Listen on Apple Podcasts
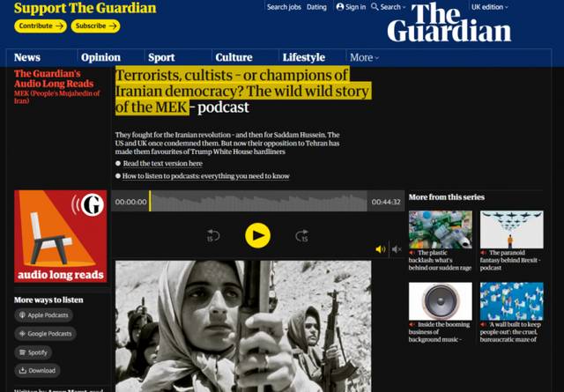The image size is (564, 392). point(43,315)
